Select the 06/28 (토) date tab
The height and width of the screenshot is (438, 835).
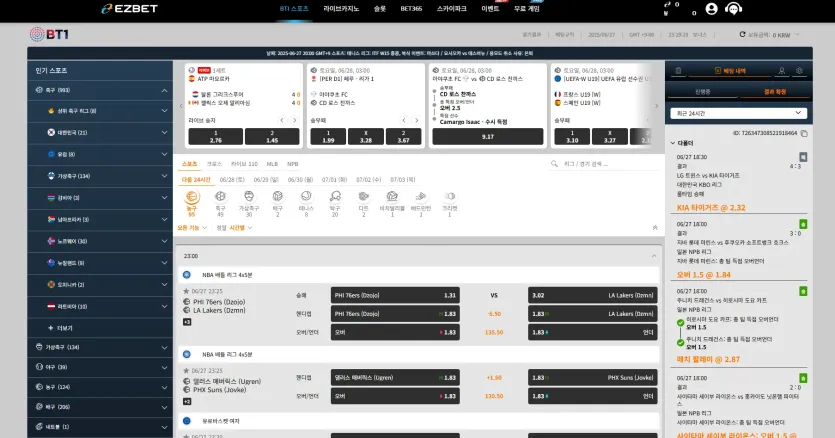click(x=232, y=180)
